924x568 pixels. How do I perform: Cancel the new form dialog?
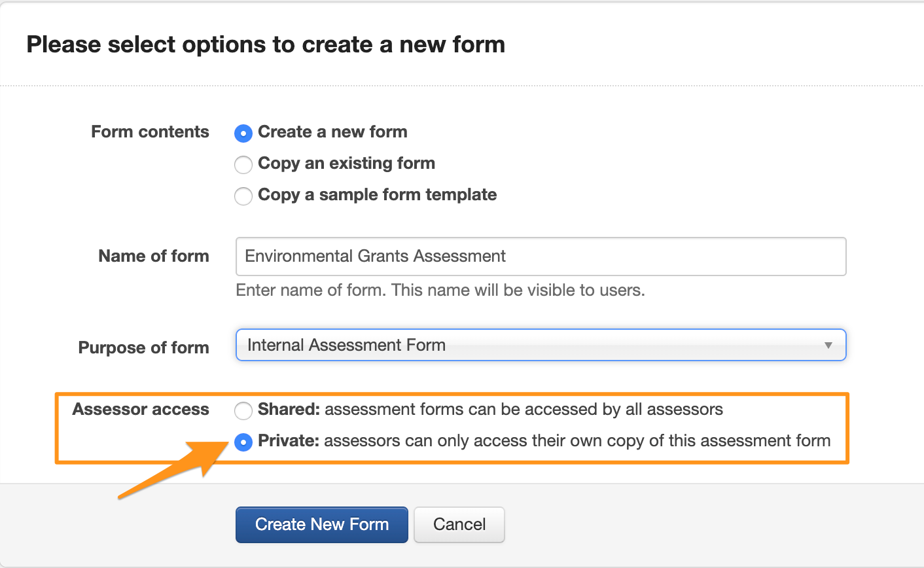(x=459, y=525)
